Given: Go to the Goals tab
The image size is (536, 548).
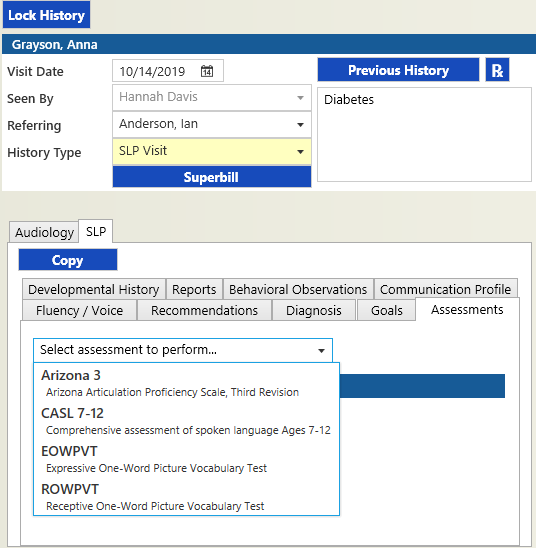Looking at the screenshot, I should coord(386,310).
